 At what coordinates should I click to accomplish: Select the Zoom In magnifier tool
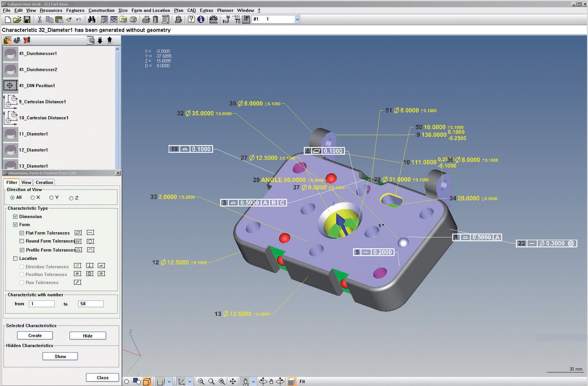pyautogui.click(x=221, y=381)
